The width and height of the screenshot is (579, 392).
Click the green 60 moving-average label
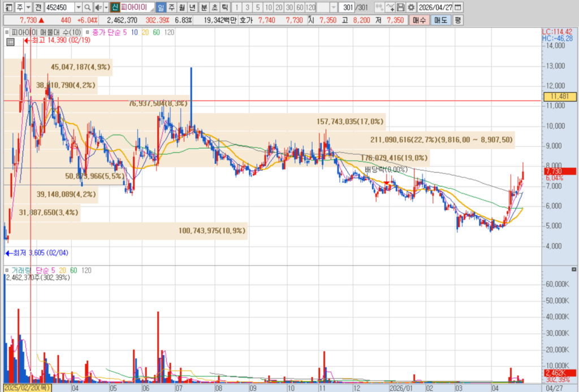pos(157,32)
